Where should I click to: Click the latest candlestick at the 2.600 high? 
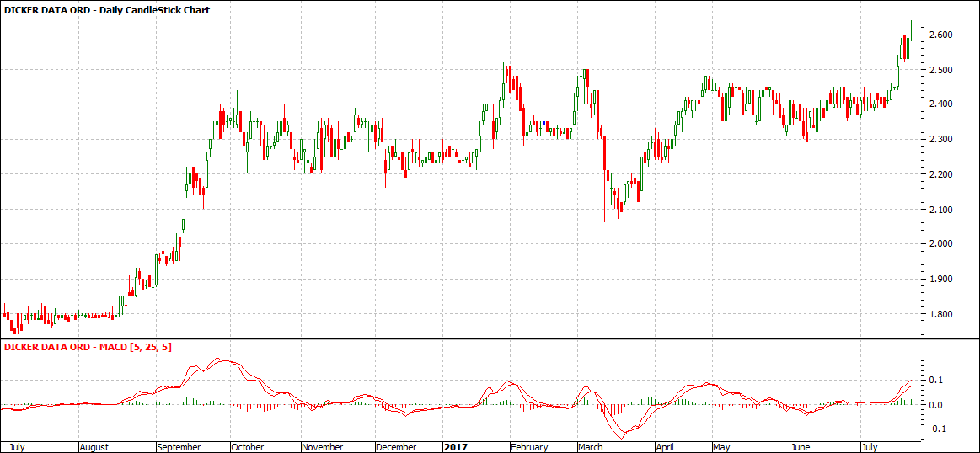(911, 31)
